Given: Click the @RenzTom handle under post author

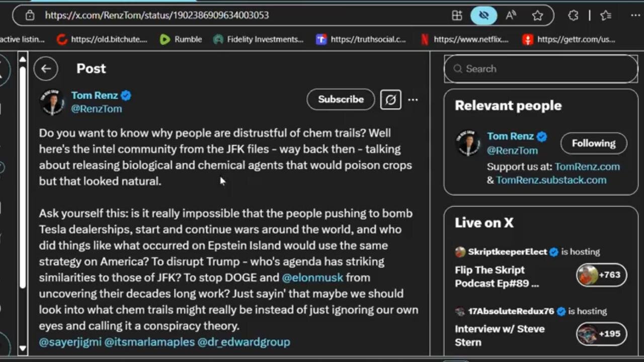Looking at the screenshot, I should [x=96, y=109].
